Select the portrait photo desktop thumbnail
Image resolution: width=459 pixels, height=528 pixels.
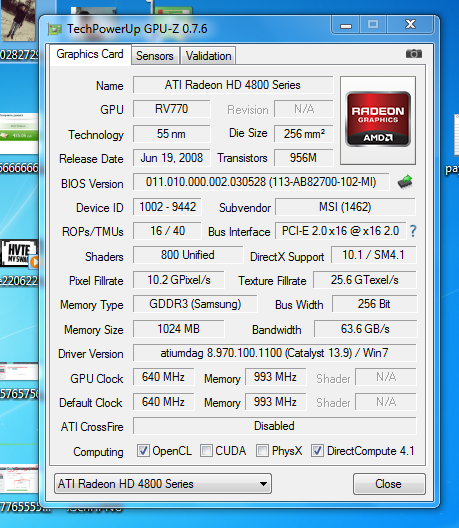pyautogui.click(x=18, y=20)
